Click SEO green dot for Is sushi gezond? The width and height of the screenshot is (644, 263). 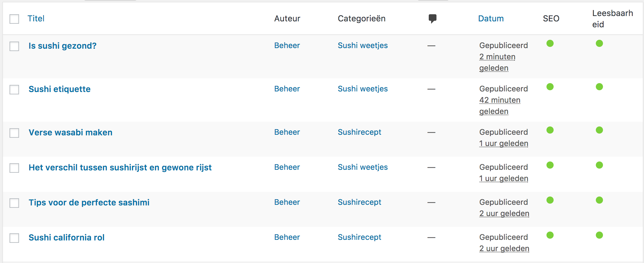click(x=550, y=43)
